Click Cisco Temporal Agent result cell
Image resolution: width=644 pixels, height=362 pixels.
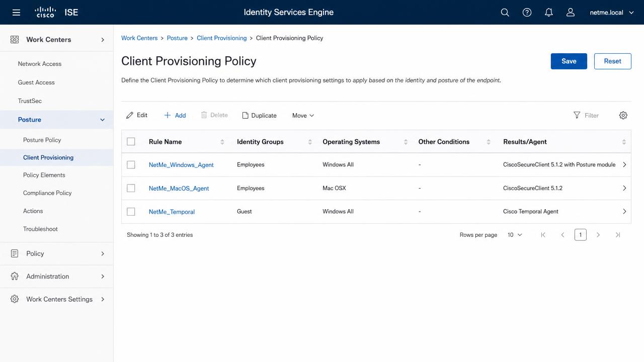(531, 212)
